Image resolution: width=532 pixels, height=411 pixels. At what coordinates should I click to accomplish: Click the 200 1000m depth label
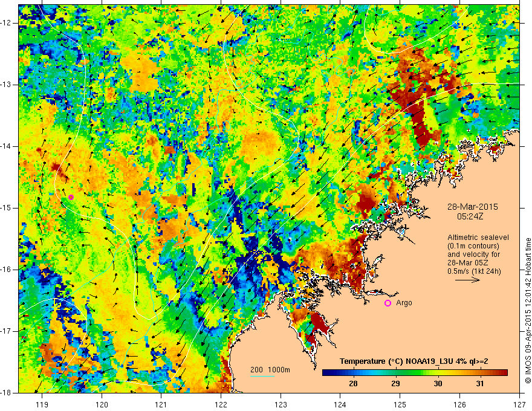270,370
